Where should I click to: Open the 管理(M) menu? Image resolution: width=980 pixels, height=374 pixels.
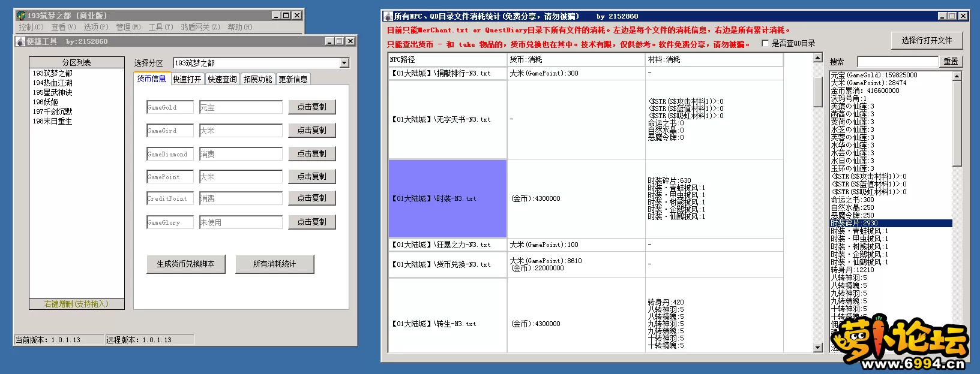(128, 27)
